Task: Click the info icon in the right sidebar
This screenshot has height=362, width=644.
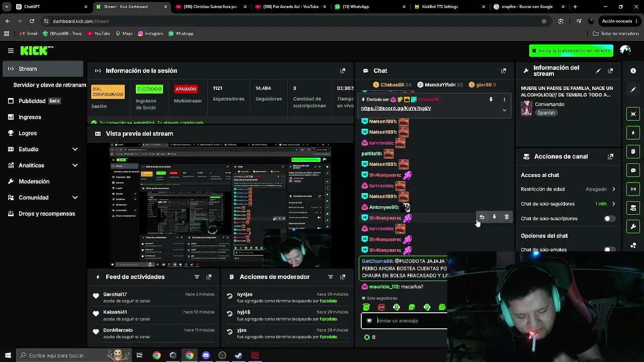Action: (633, 71)
